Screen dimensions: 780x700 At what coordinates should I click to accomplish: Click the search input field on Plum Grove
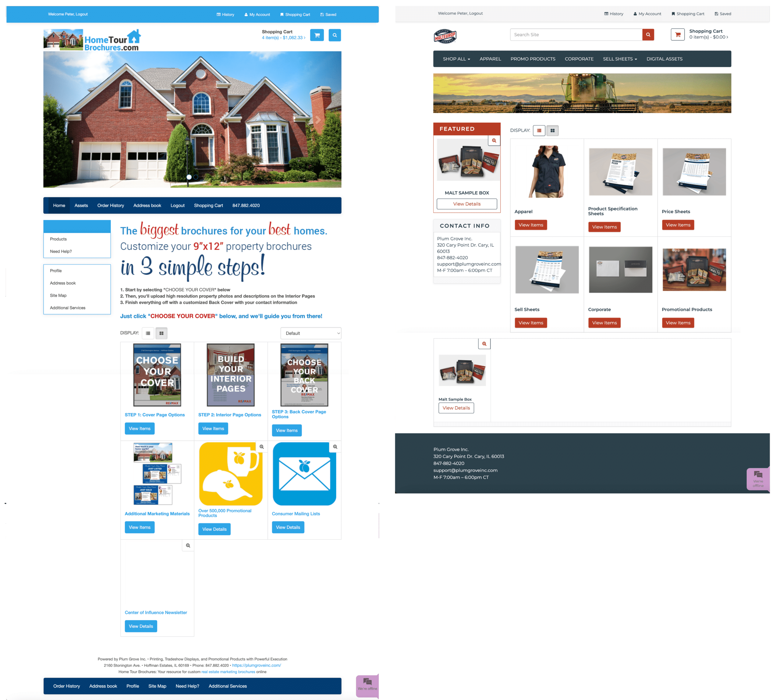576,34
